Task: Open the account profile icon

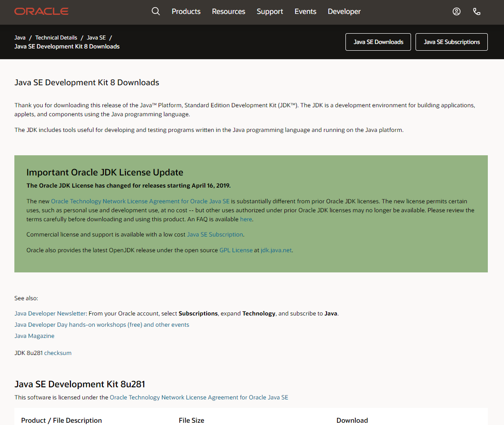Action: (456, 12)
